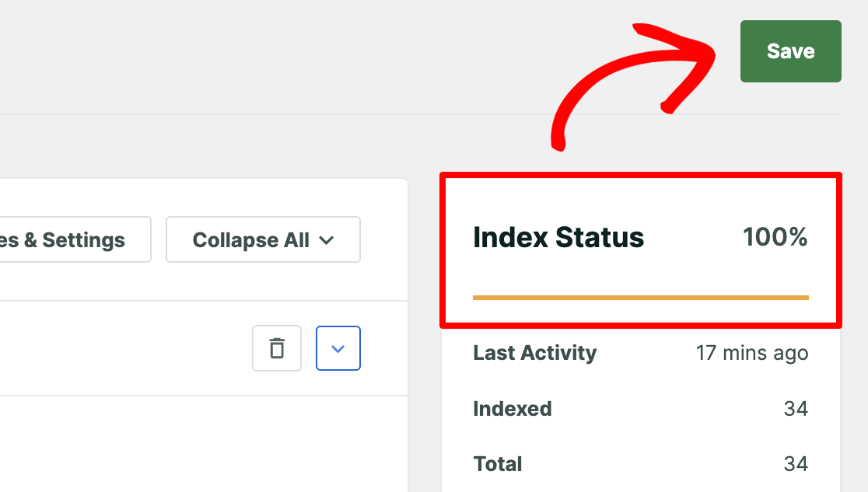Collapse all sections via the Collapse All menu

pos(263,239)
